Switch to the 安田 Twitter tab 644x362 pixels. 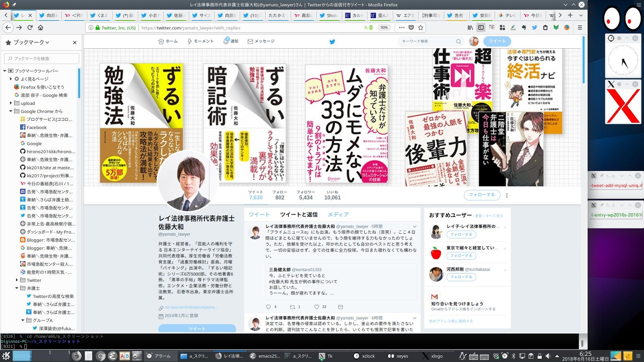tap(482, 15)
